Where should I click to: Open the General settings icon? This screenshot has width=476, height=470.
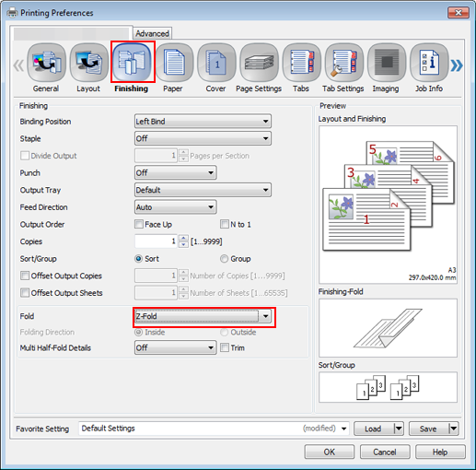[46, 63]
